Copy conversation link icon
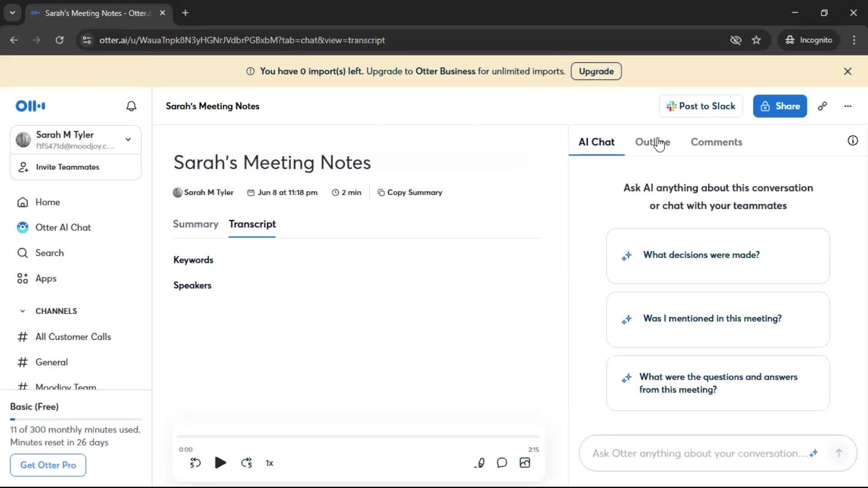The height and width of the screenshot is (488, 868). (822, 106)
